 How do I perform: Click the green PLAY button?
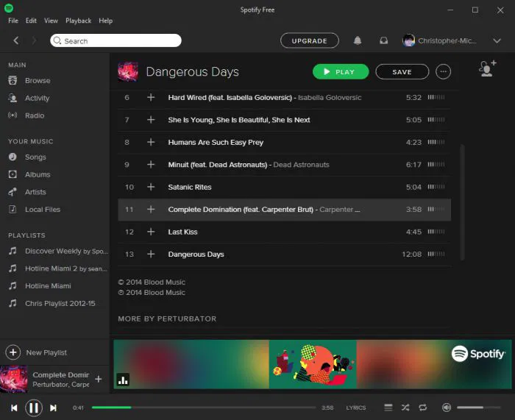point(341,71)
